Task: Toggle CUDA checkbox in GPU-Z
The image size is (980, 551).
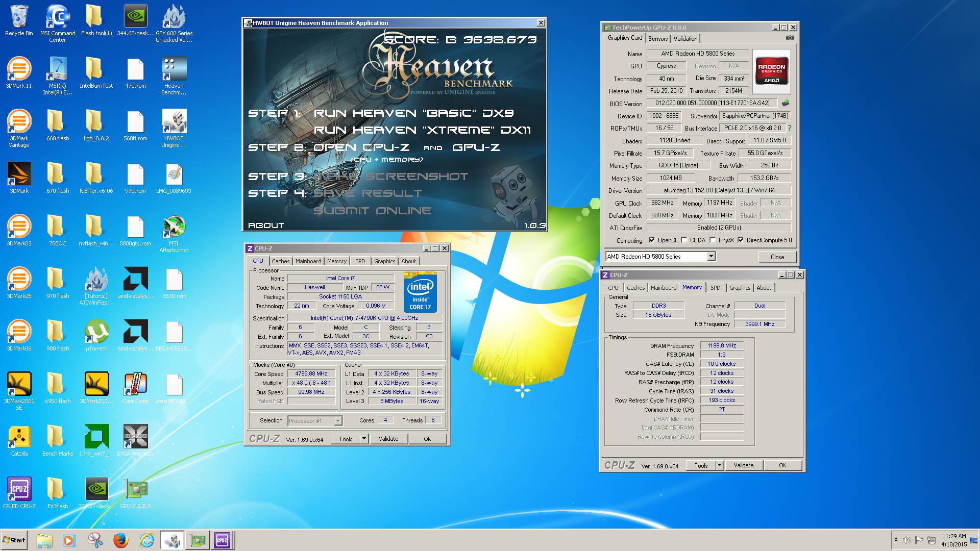Action: 684,240
